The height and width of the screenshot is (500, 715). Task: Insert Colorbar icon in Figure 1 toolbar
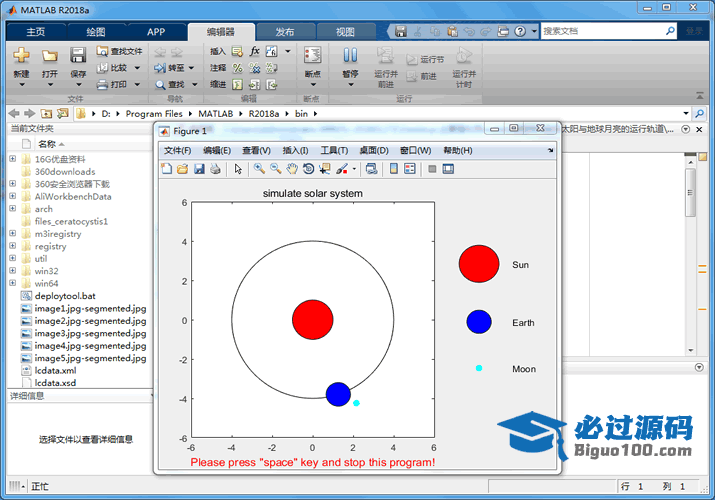coord(394,169)
